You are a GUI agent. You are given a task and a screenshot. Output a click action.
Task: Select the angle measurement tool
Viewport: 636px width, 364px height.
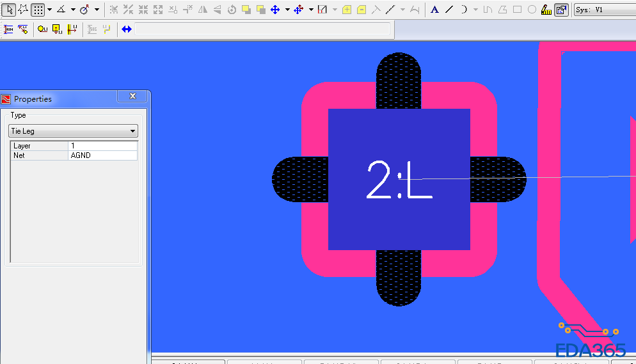pyautogui.click(x=61, y=10)
